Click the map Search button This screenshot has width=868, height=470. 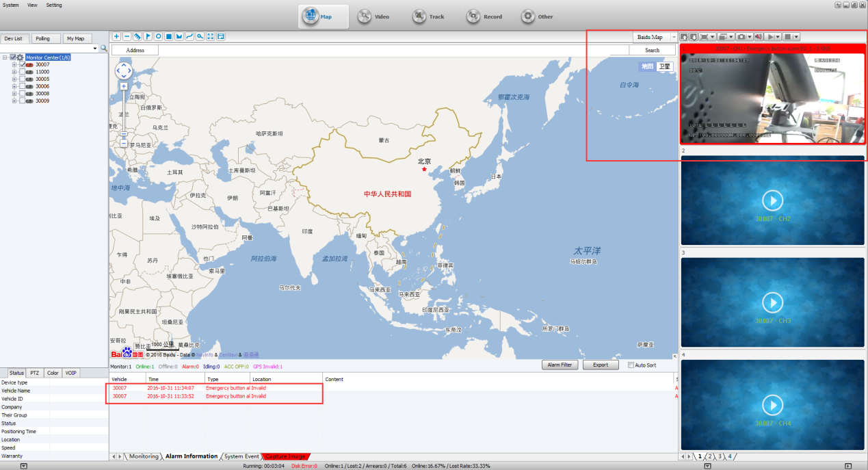coord(653,50)
